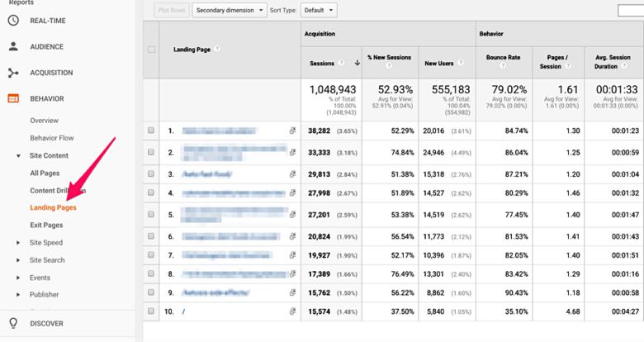Click the Audience person icon
Screen dimensions: 644x342
[x=13, y=46]
